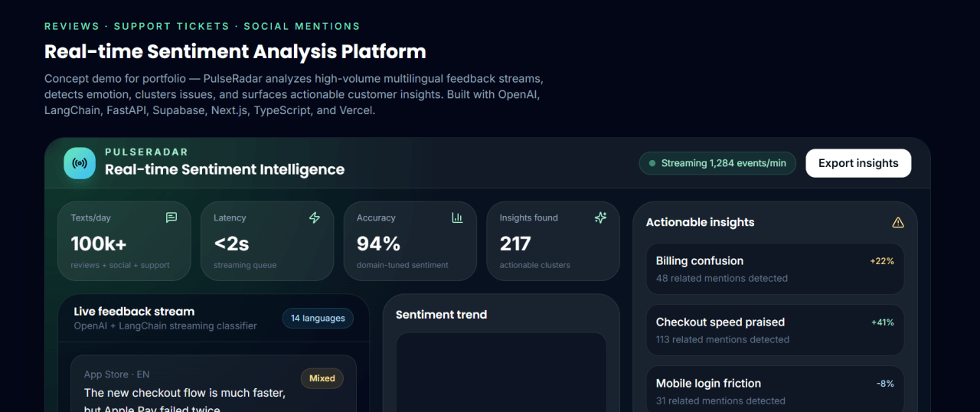Click the new checkout flow review text
Screen dimensions: 980x412
click(185, 401)
